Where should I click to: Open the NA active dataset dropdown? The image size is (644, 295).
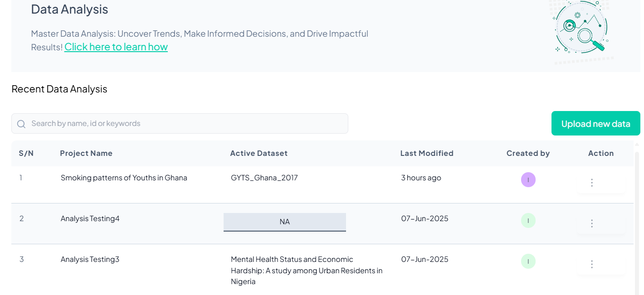point(284,222)
